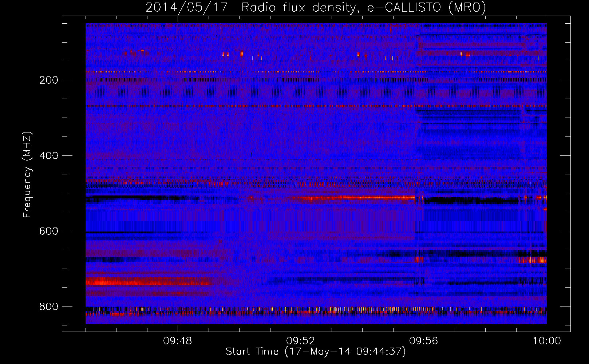Click the 09:48 time tick label
This screenshot has width=589, height=364.
pos(178,341)
